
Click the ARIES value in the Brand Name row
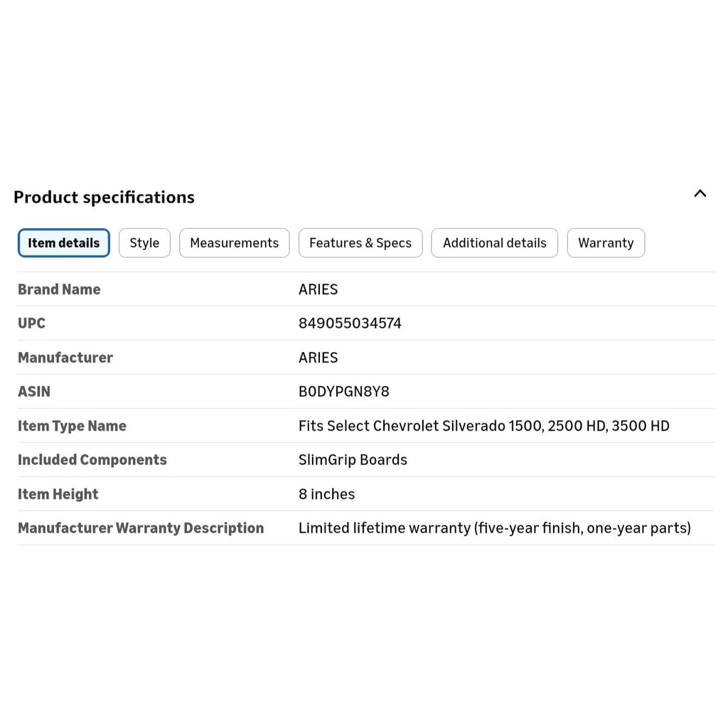[318, 289]
